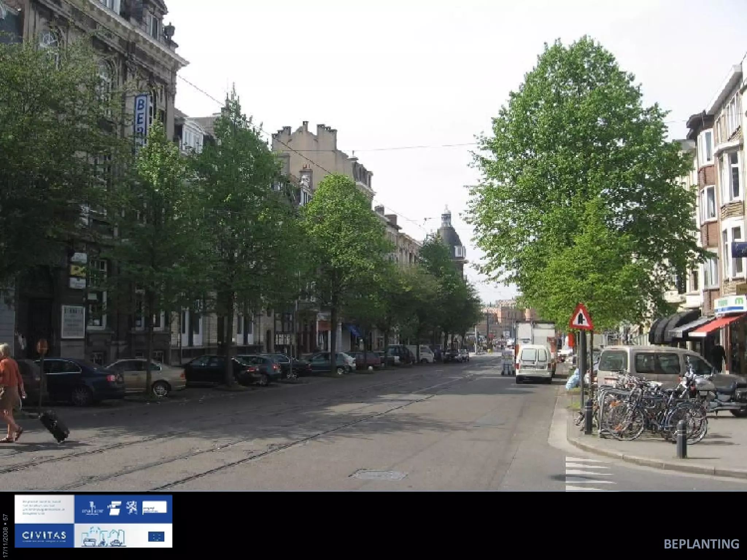Click the white rectangular logo in blue banner
This screenshot has height=560, width=747.
tap(154, 507)
